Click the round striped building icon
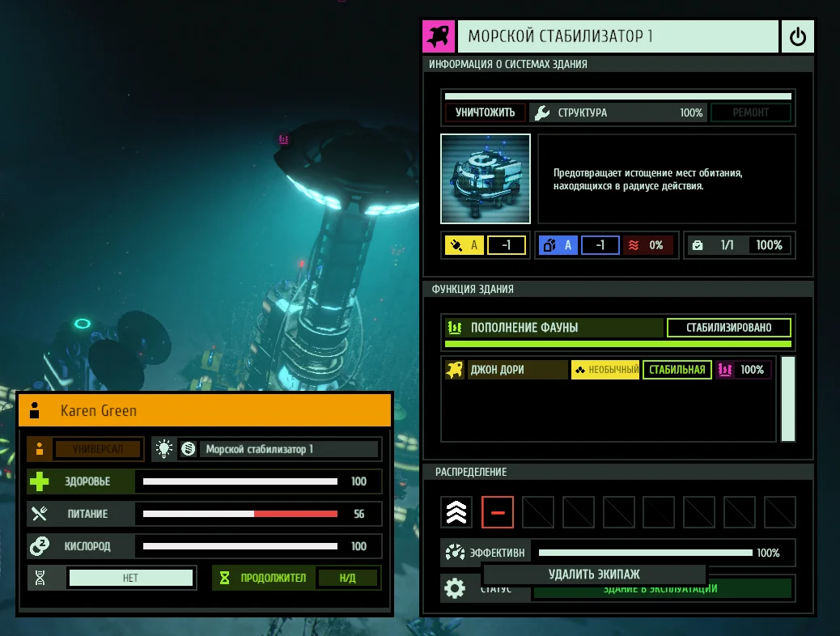 188,449
